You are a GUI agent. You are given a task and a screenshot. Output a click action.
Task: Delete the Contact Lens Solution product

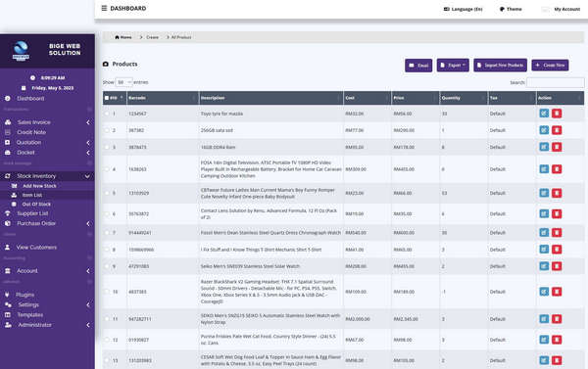557,213
